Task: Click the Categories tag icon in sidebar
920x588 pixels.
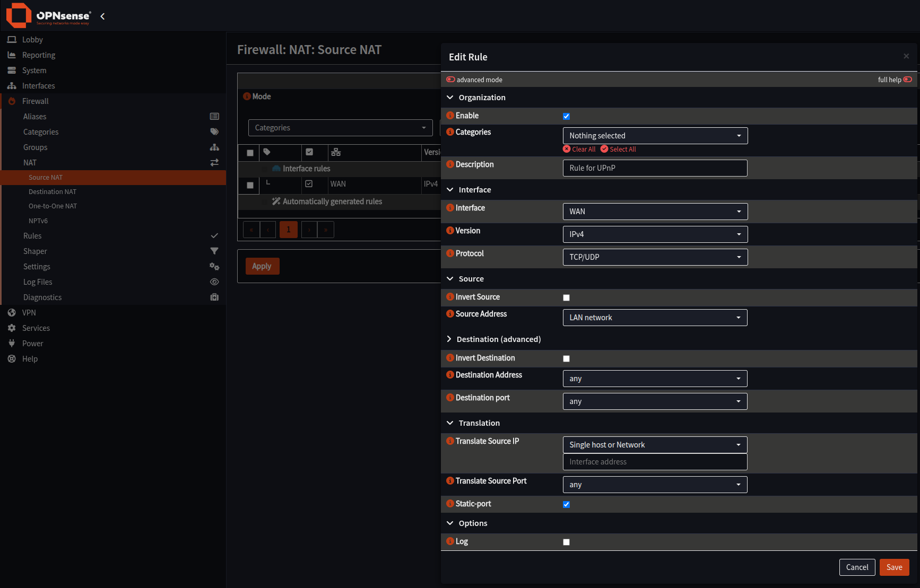Action: point(214,132)
